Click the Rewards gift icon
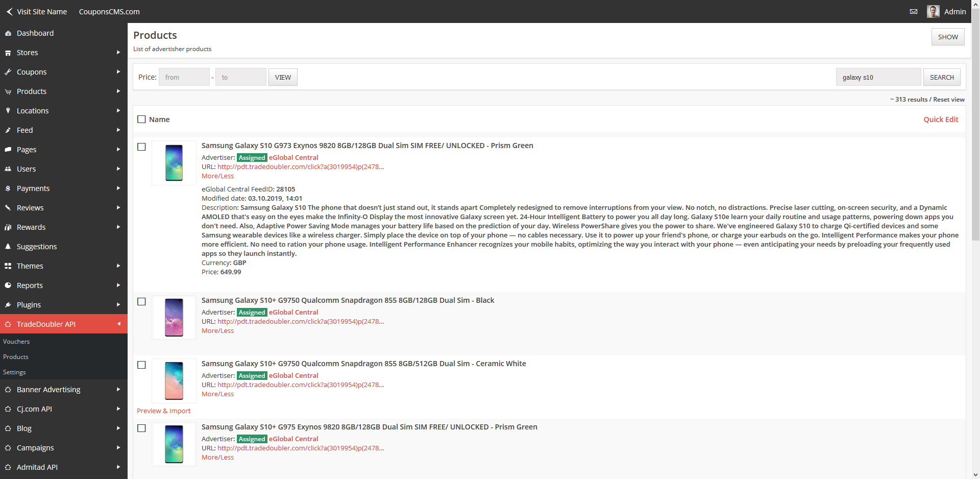 point(8,227)
